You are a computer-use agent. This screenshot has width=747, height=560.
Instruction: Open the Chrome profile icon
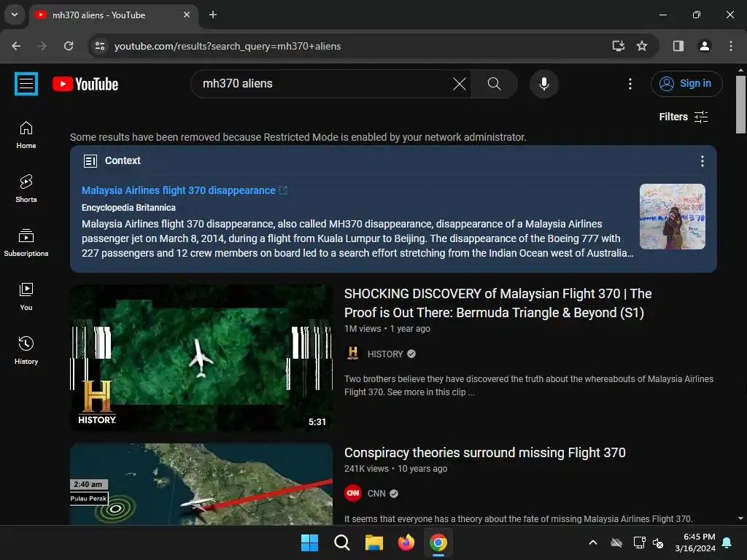705,46
